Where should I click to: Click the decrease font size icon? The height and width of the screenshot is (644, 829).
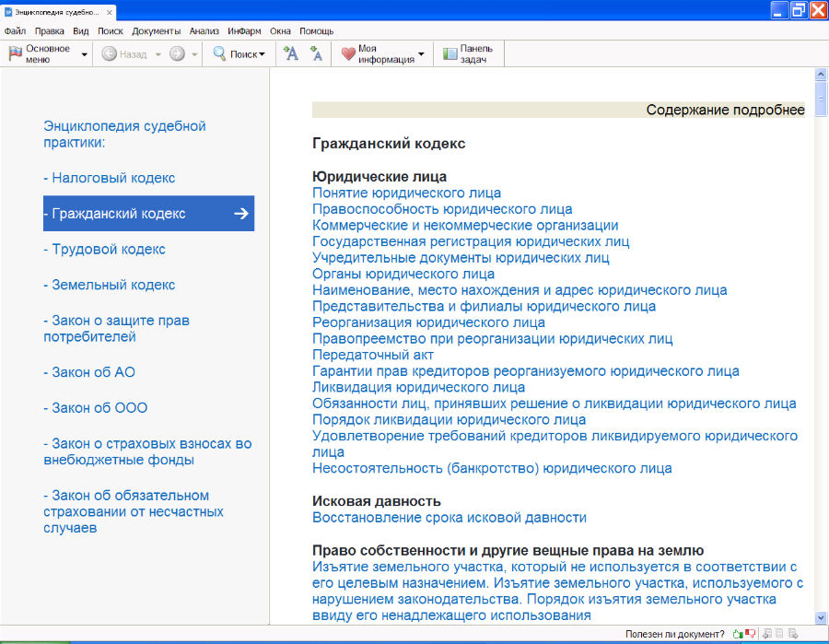click(x=316, y=54)
